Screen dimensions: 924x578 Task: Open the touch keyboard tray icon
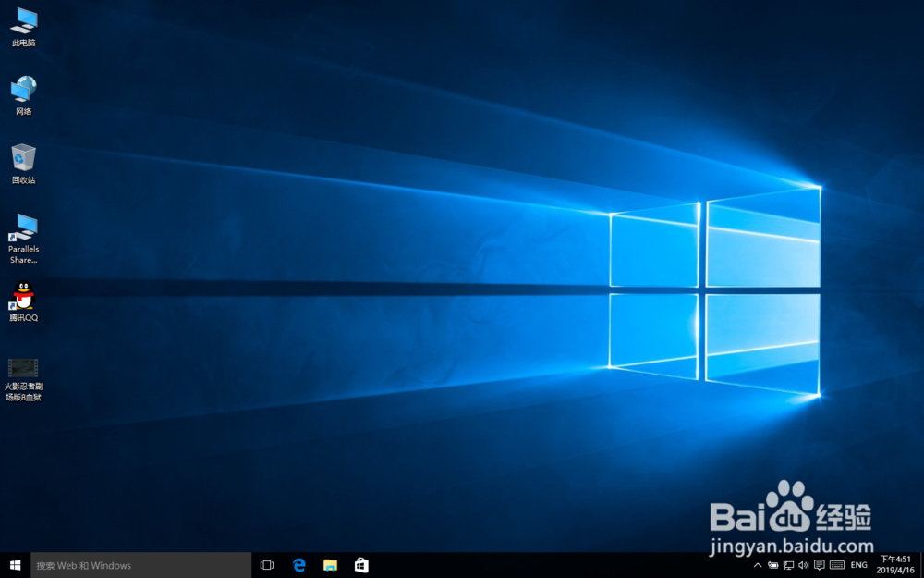[837, 565]
